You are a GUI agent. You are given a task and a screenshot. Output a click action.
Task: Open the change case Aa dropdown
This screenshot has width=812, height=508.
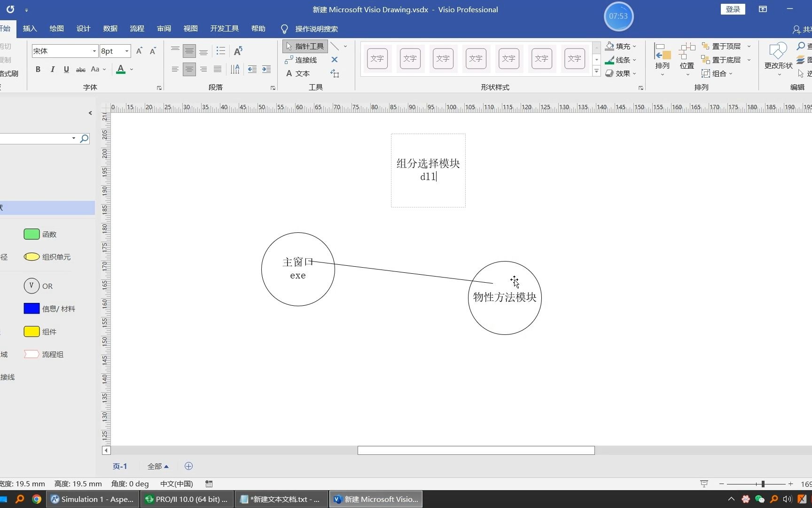point(98,69)
